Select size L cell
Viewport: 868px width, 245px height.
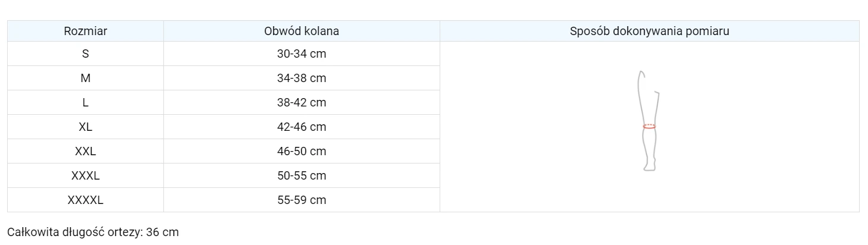86,102
